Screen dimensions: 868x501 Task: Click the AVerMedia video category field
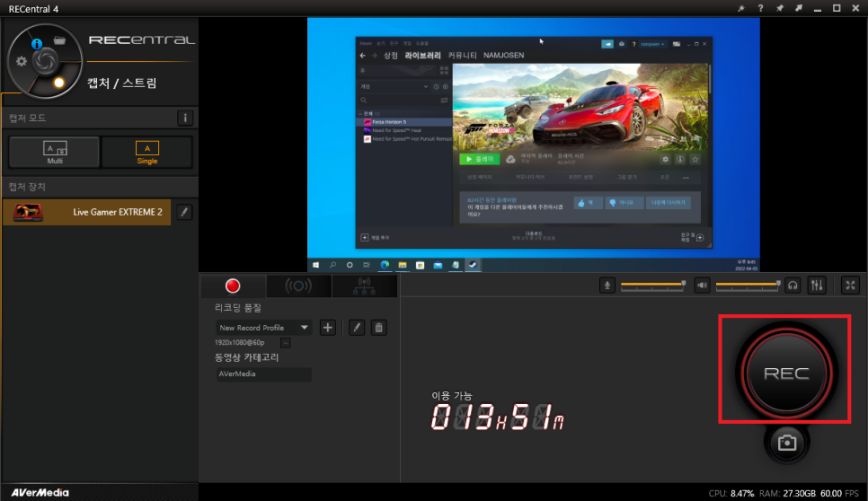tap(263, 374)
